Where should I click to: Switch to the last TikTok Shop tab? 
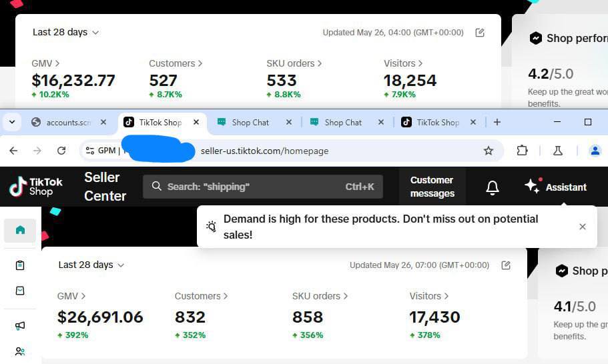point(438,123)
